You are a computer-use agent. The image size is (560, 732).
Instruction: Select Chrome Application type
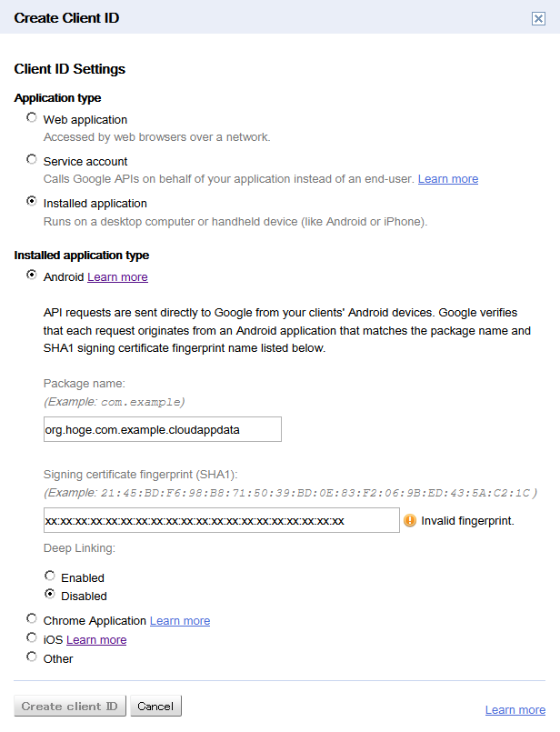pos(32,618)
